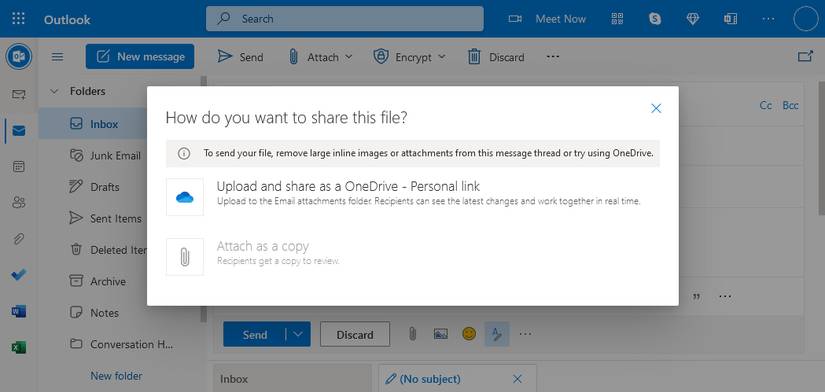The width and height of the screenshot is (825, 392).
Task: Open toolbar more actions ellipsis
Action: click(552, 56)
